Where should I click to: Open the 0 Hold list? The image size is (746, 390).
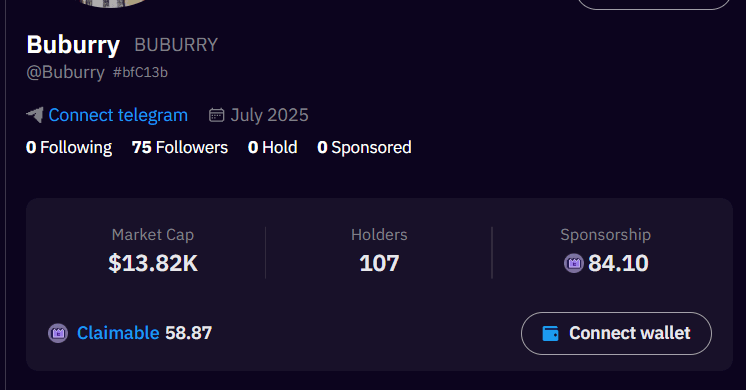(x=273, y=147)
